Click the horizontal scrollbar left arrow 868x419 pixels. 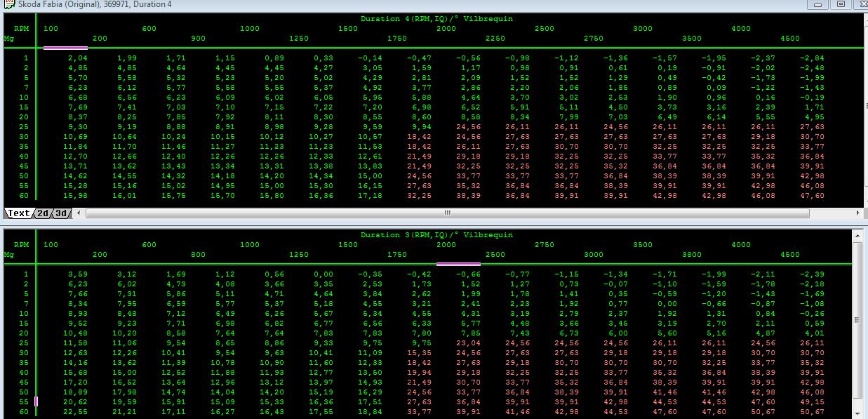point(78,213)
